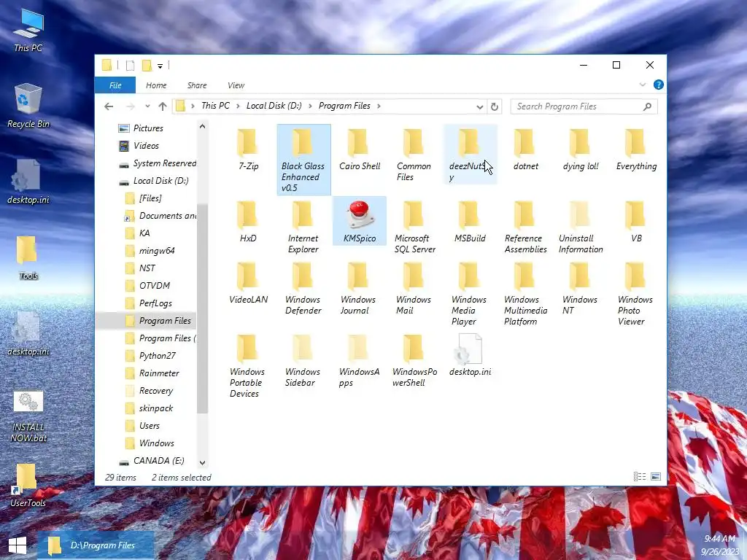Go up one folder level
The width and height of the screenshot is (747, 560).
pyautogui.click(x=163, y=106)
